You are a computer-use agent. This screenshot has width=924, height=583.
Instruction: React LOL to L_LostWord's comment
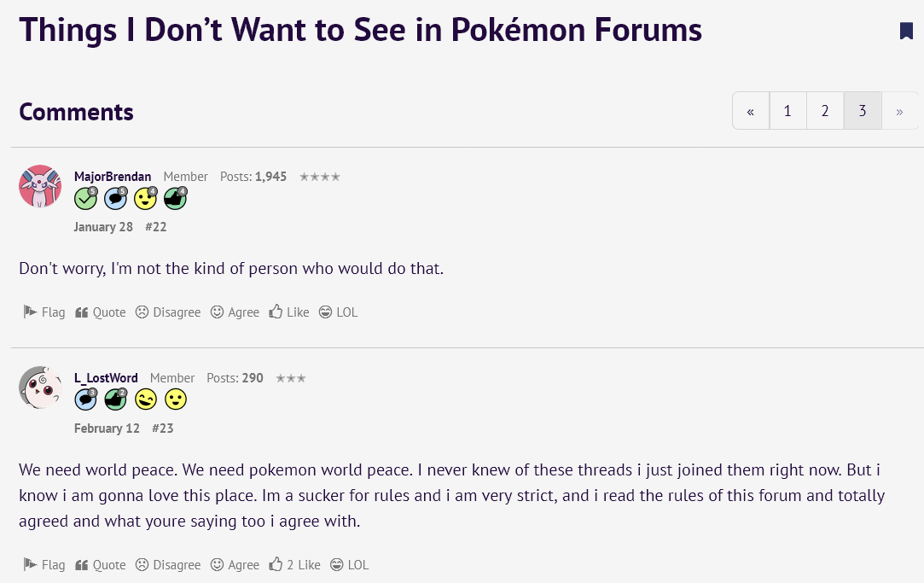pos(350,565)
